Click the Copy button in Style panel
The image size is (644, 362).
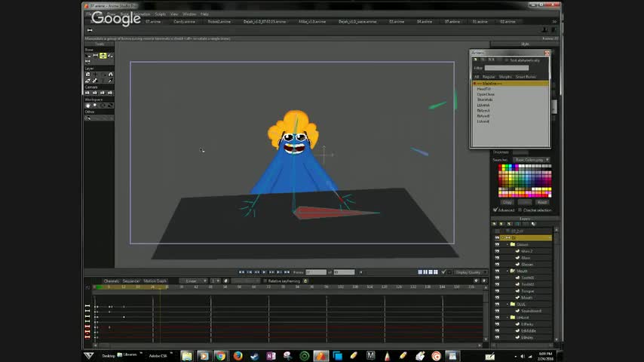508,202
